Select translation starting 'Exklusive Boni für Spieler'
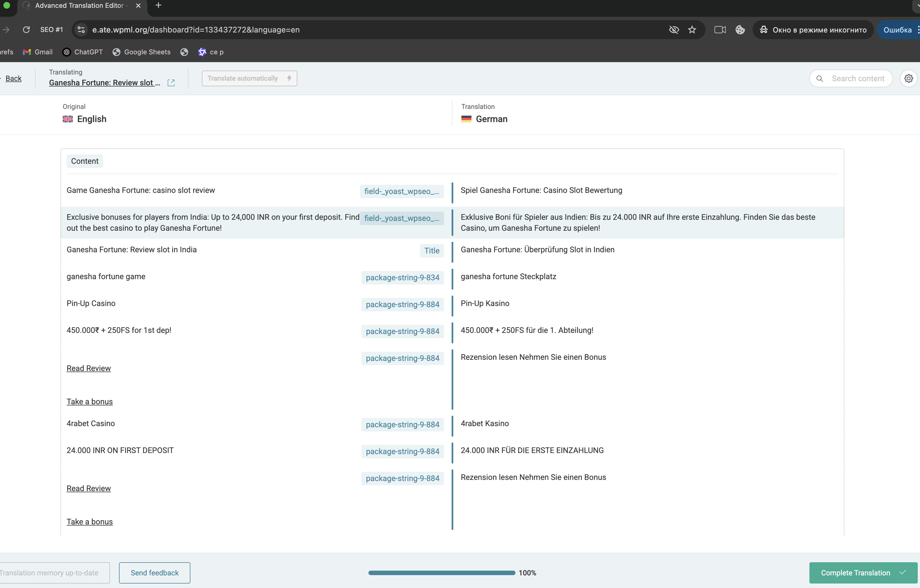920x588 pixels. point(638,222)
